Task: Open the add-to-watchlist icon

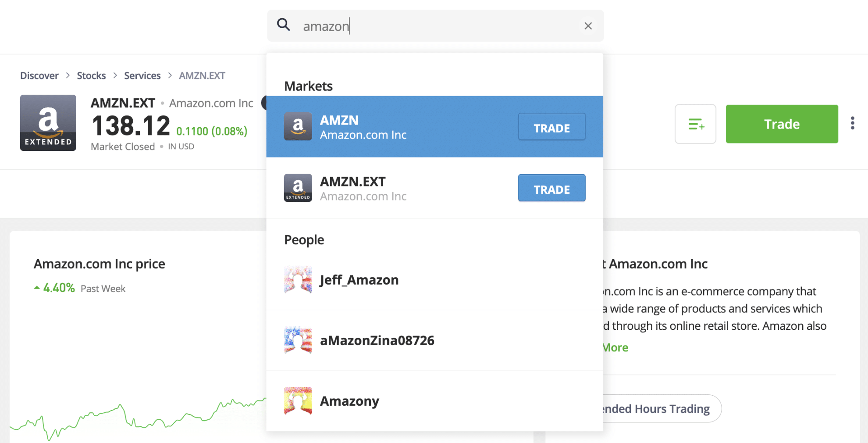Action: click(695, 124)
